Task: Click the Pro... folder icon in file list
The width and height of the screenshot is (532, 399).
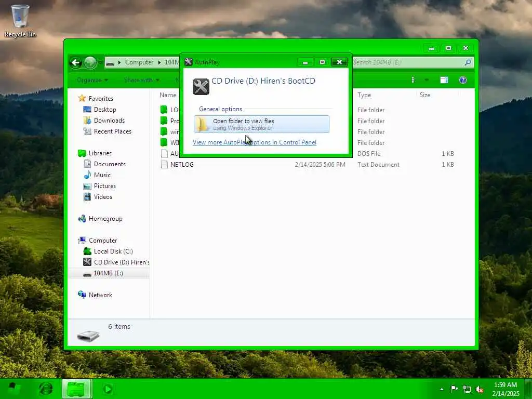Action: tap(164, 121)
